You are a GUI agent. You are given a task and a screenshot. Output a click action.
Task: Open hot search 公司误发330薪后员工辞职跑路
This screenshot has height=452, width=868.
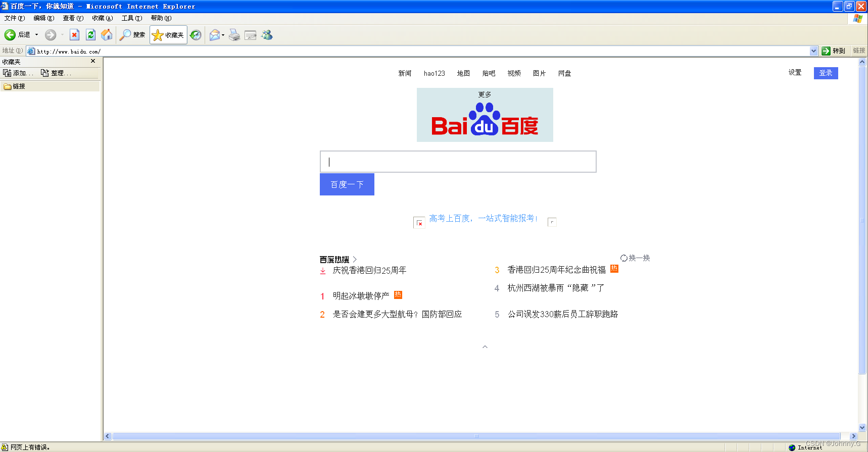point(563,314)
